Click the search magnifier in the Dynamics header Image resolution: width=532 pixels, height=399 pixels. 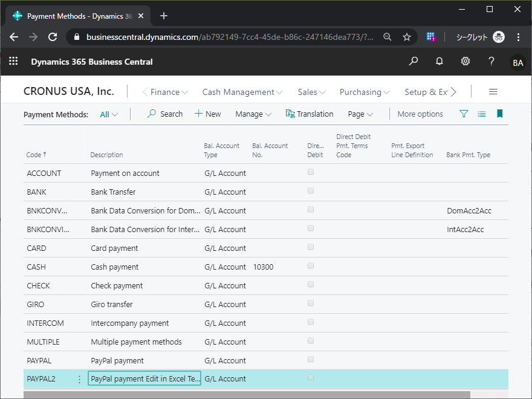tap(414, 61)
